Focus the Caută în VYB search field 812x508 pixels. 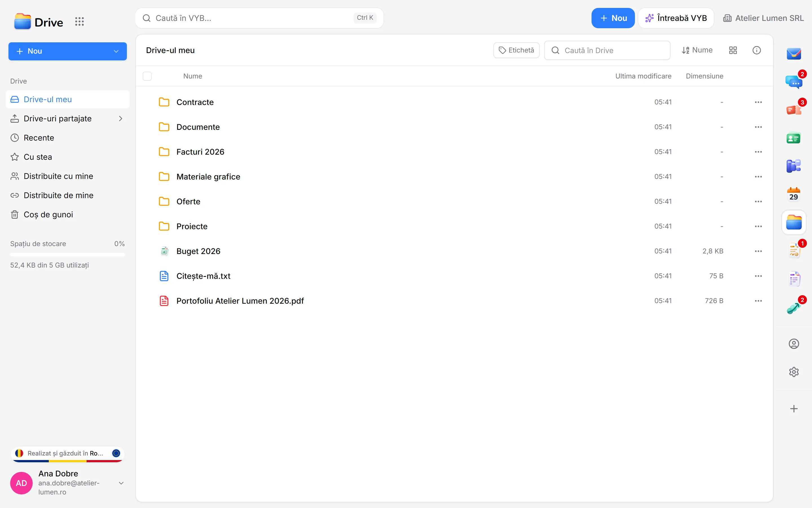pos(259,18)
